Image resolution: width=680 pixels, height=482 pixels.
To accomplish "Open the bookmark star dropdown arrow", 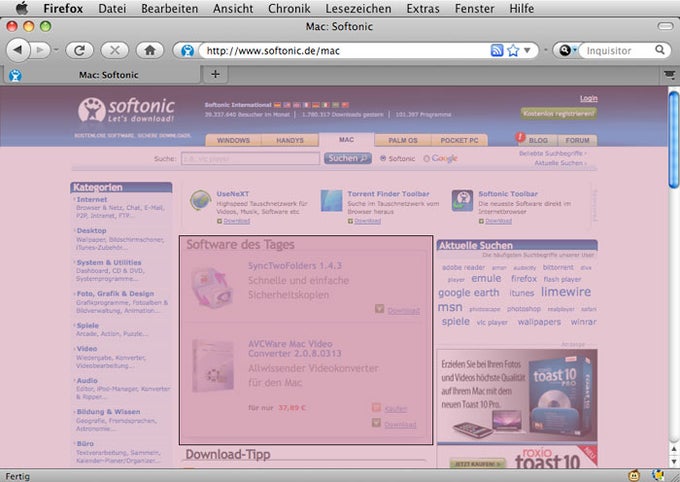I will click(527, 50).
